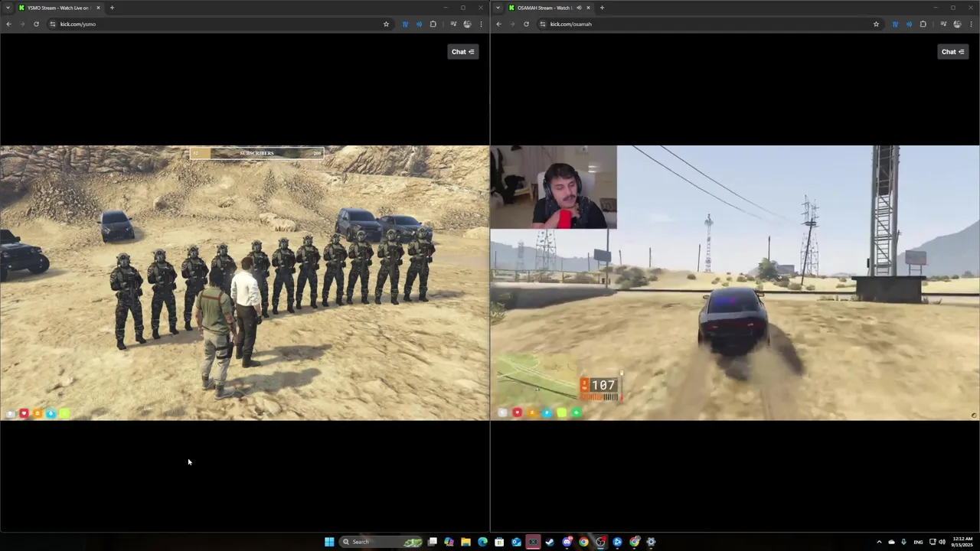View site information for kick.com/osamah
Image resolution: width=980 pixels, height=551 pixels.
(542, 24)
